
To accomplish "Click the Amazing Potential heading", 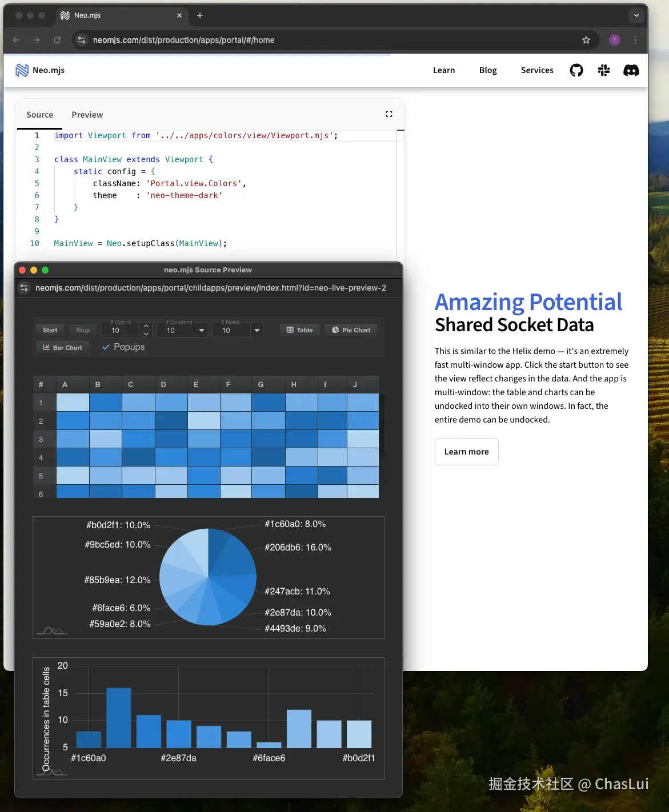I will point(528,302).
